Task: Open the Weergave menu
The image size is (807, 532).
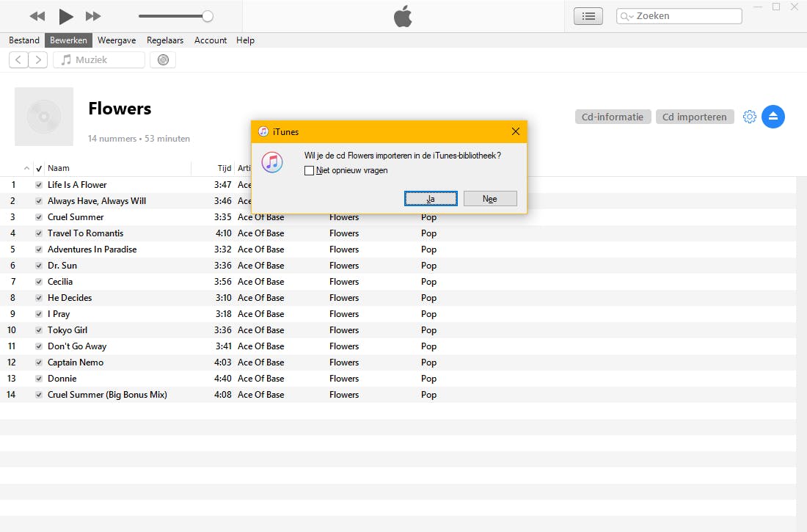Action: (117, 40)
